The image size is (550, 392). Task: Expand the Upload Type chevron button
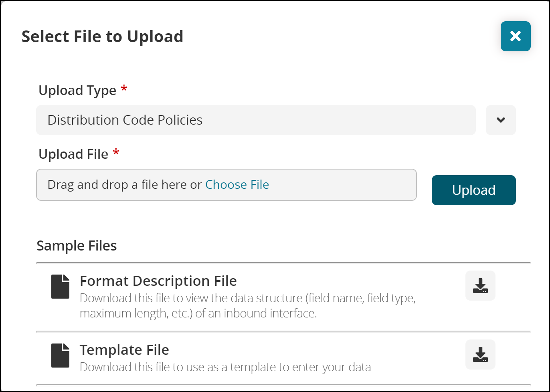(501, 120)
